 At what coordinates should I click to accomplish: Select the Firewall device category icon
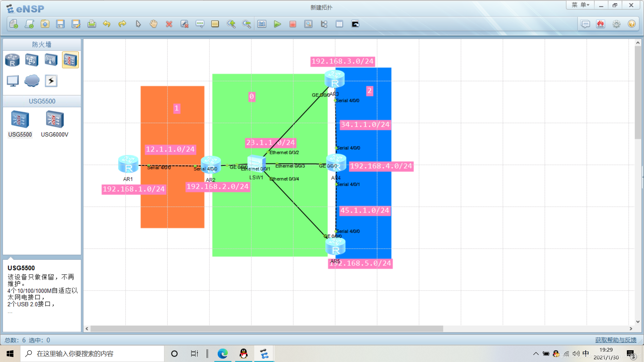(x=70, y=60)
